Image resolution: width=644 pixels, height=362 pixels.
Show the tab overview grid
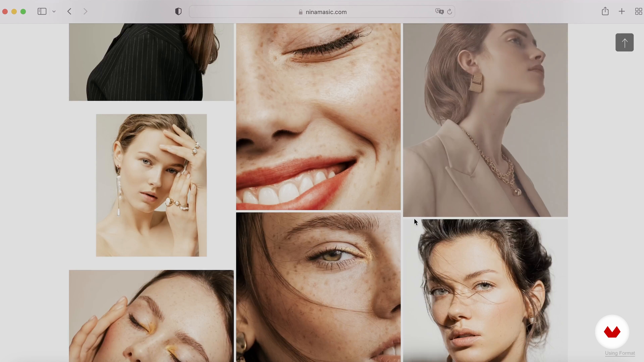pyautogui.click(x=639, y=12)
